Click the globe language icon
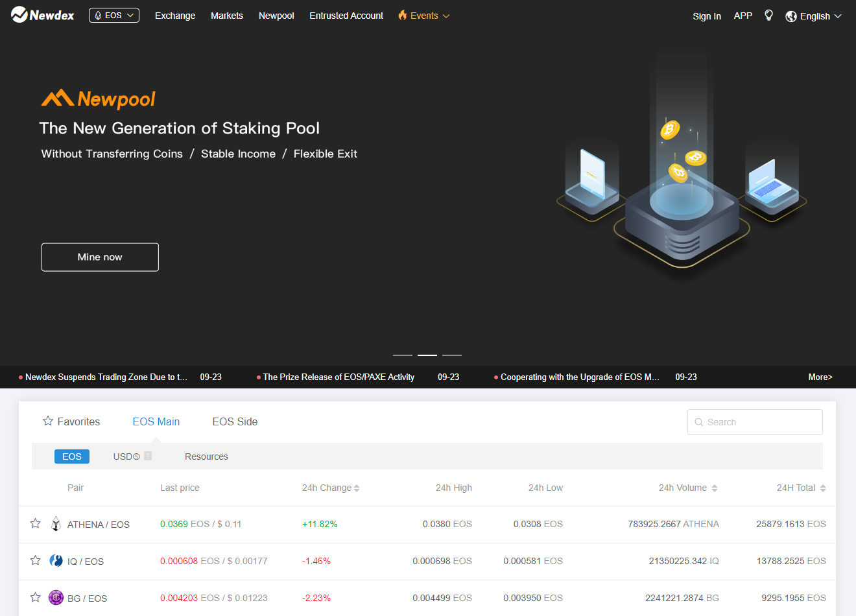Image resolution: width=856 pixels, height=616 pixels. pyautogui.click(x=791, y=16)
